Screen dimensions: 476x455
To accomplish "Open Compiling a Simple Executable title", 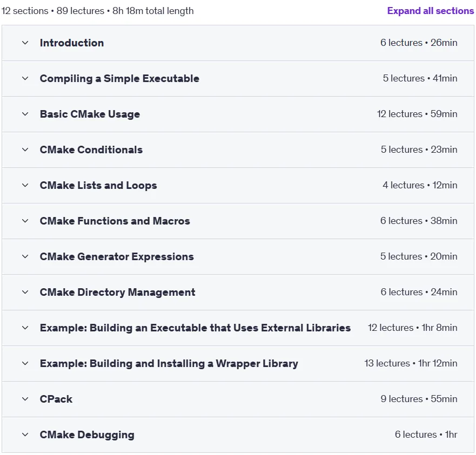I will pos(119,79).
